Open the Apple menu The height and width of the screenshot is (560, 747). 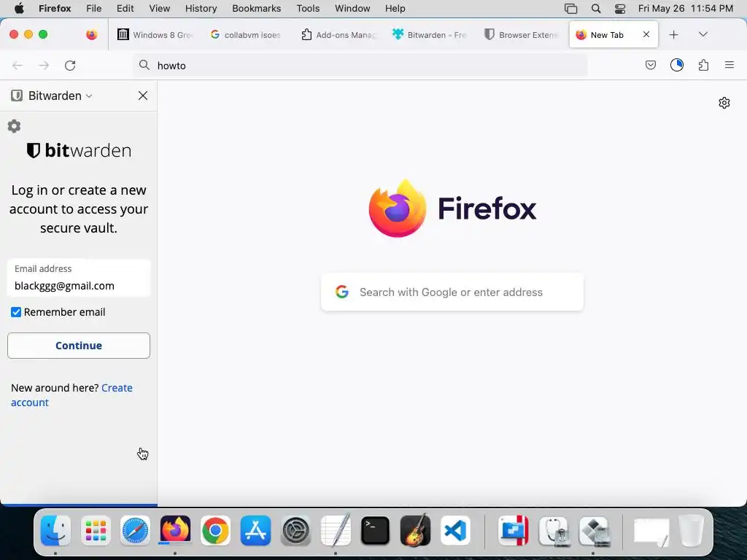19,9
